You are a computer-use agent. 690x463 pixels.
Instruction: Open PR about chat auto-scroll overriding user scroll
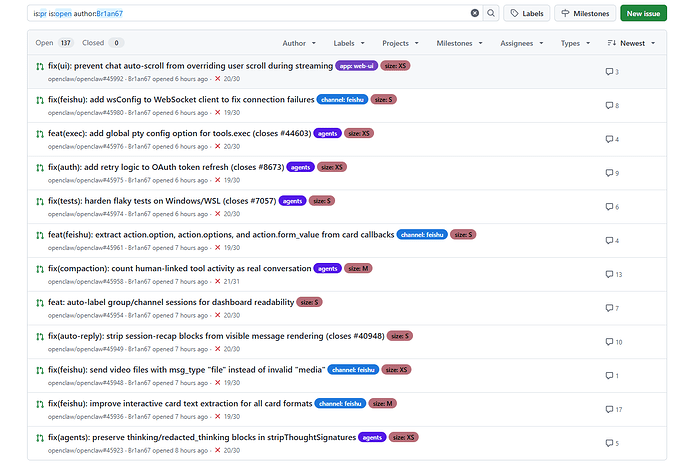point(190,66)
